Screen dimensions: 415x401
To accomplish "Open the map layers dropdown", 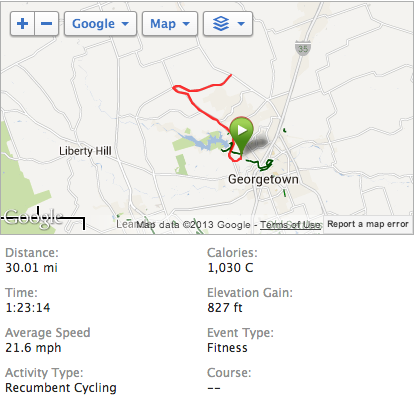I will pos(228,24).
